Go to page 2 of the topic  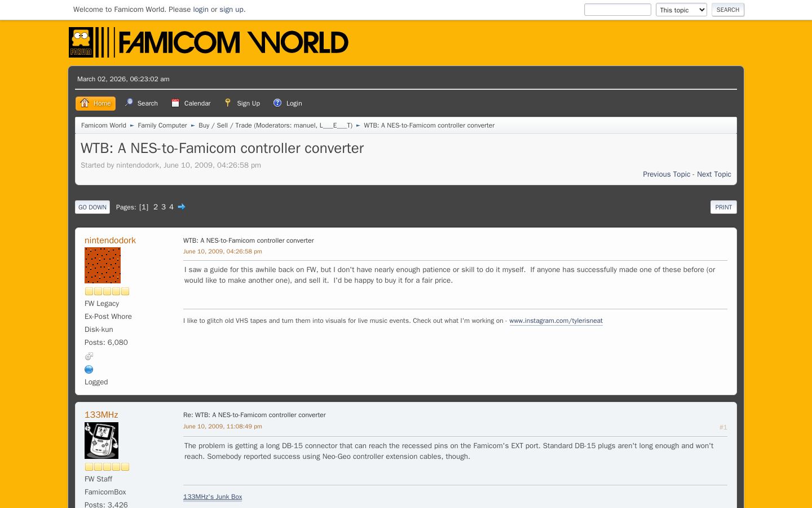[x=156, y=207]
